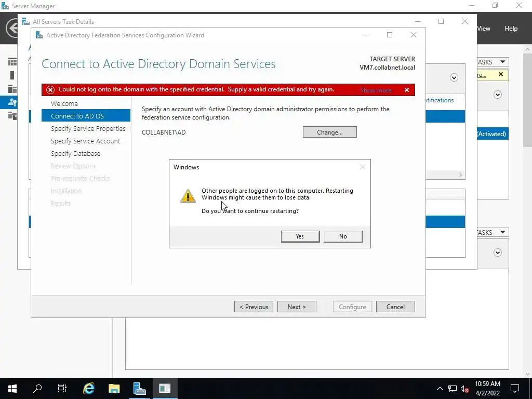This screenshot has width=532, height=399.
Task: Select the Connect to AD DS step
Action: [86, 116]
